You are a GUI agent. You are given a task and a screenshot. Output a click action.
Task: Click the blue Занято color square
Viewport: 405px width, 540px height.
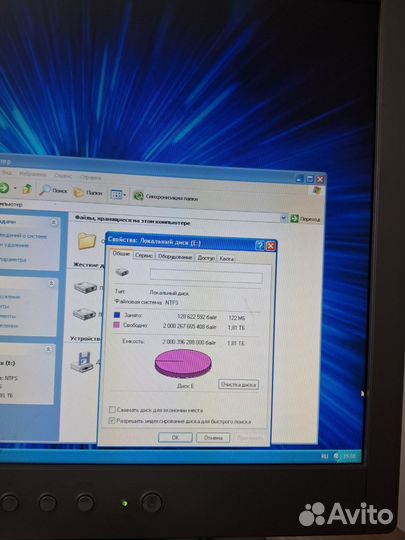117,314
